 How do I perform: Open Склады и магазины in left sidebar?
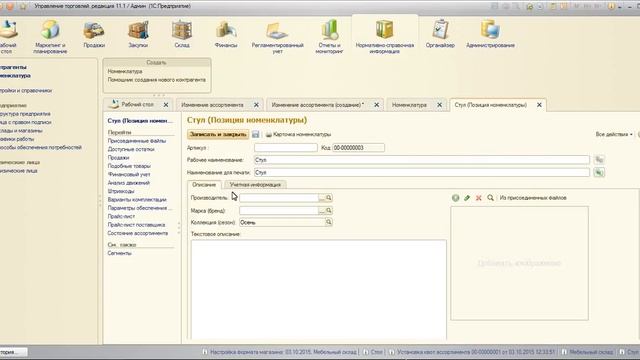coord(21,131)
